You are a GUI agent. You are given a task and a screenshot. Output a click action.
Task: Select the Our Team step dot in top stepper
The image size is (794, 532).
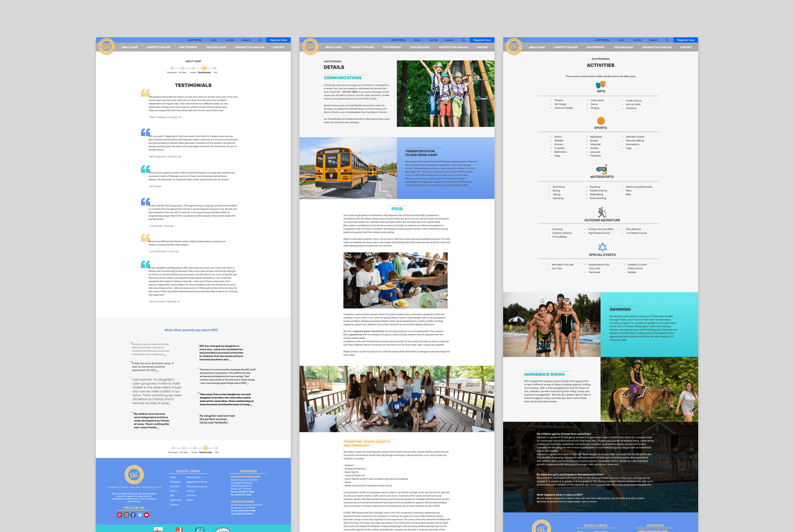[x=183, y=68]
